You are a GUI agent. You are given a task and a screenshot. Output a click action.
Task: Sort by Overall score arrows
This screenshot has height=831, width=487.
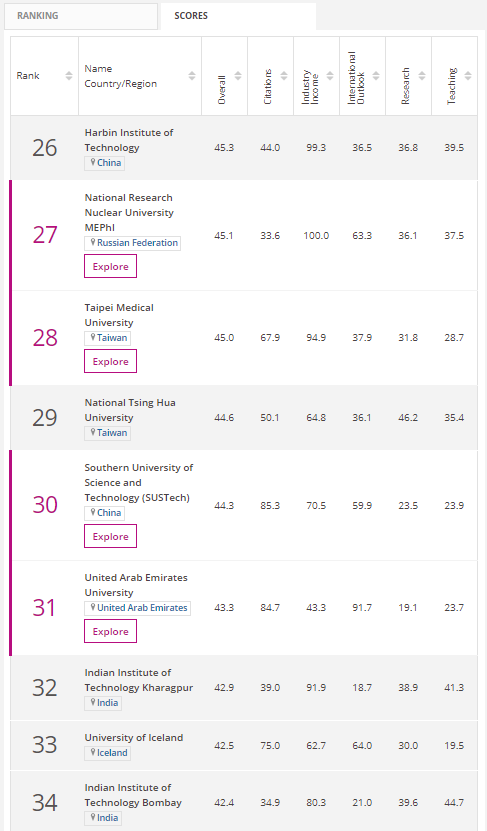click(238, 76)
